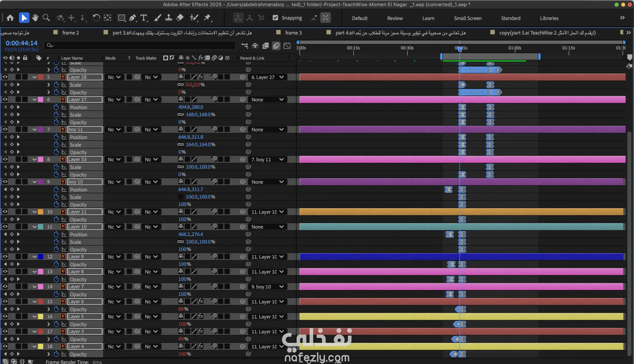Image resolution: width=634 pixels, height=364 pixels.
Task: Select the Zoom tool in toolbar
Action: coord(46,18)
